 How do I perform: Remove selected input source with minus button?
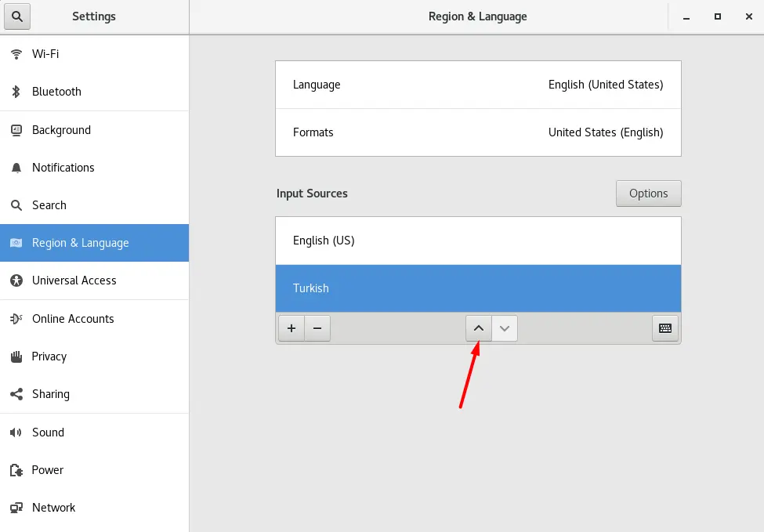(x=317, y=328)
